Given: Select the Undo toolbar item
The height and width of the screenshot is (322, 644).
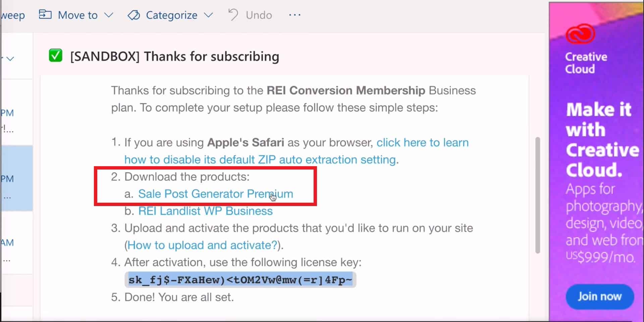Looking at the screenshot, I should pyautogui.click(x=250, y=15).
